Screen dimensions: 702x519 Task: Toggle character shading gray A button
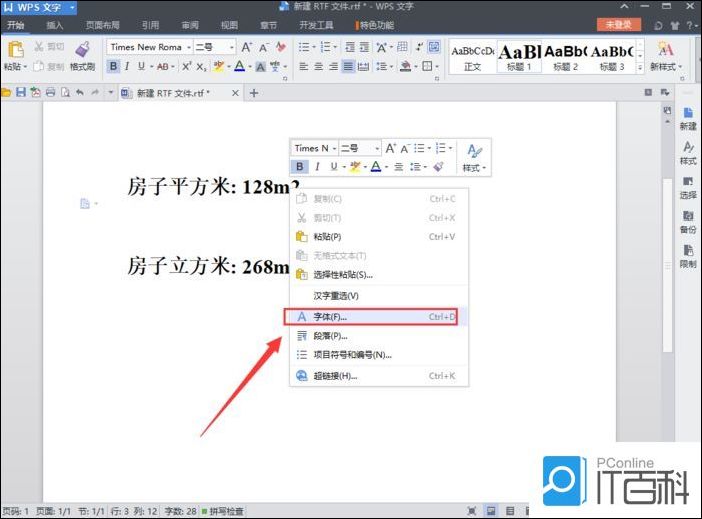pyautogui.click(x=260, y=67)
